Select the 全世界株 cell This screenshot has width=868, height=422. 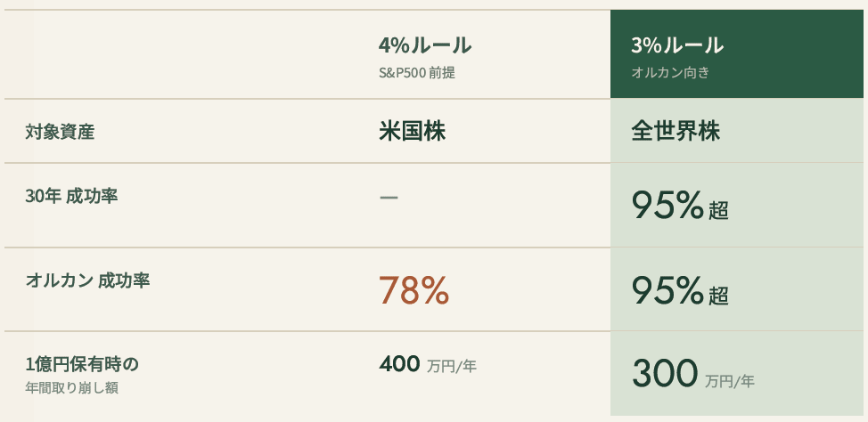676,132
